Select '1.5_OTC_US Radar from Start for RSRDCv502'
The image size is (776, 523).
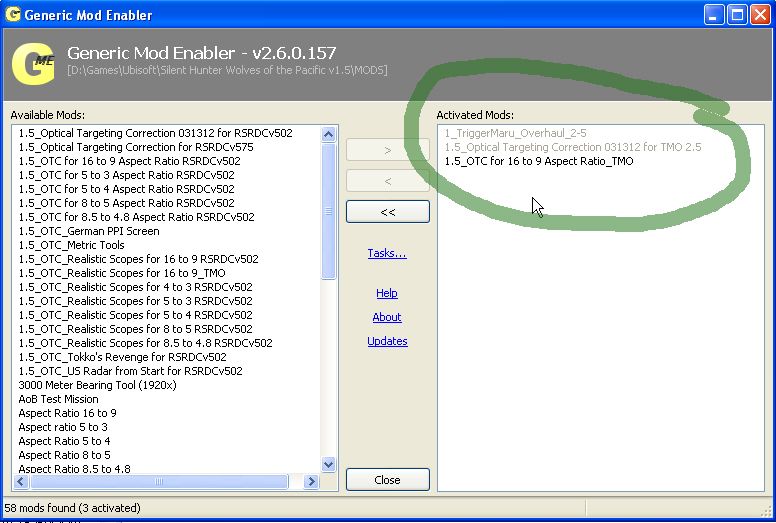(131, 371)
